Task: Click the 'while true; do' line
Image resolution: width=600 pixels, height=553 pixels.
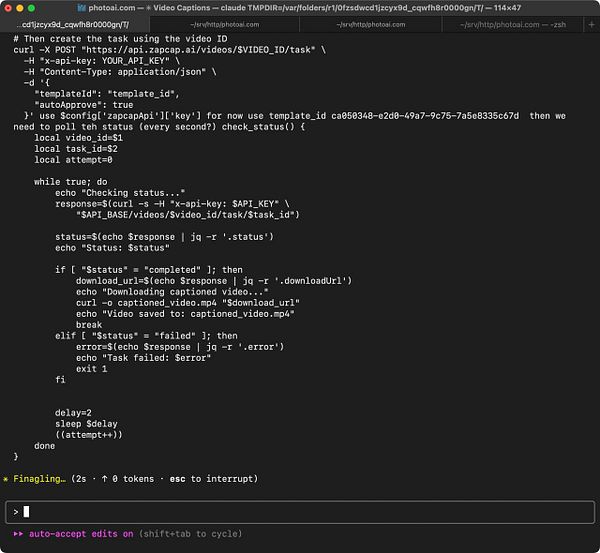Action: 71,182
